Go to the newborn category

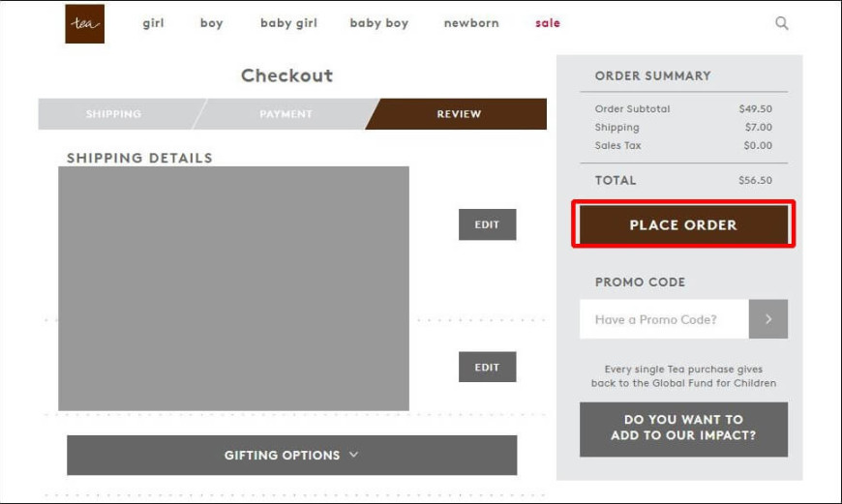point(471,23)
